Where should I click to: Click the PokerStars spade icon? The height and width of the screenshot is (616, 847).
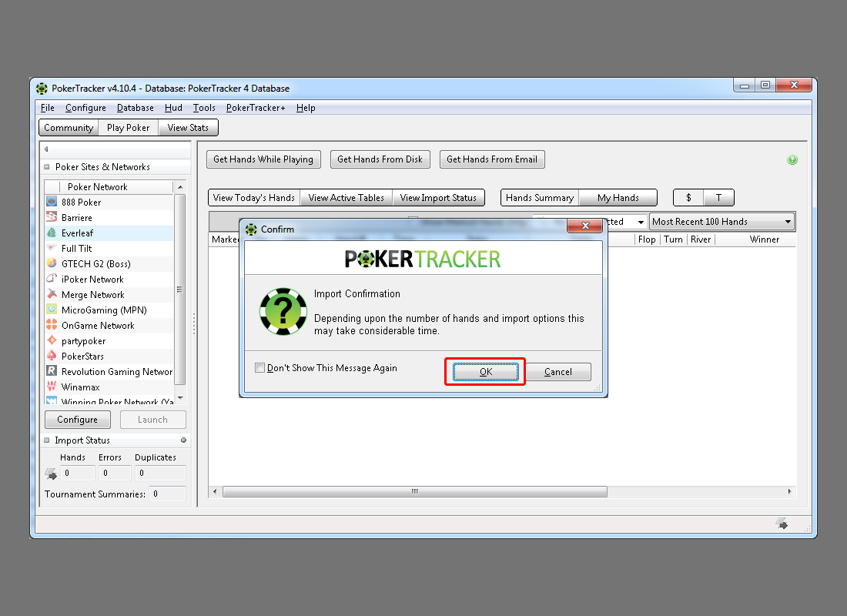click(52, 356)
